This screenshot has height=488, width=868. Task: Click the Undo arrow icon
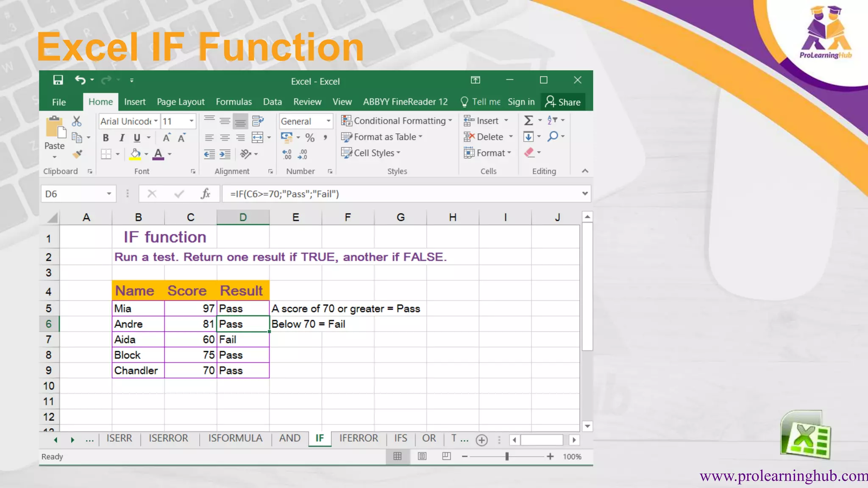pos(80,80)
